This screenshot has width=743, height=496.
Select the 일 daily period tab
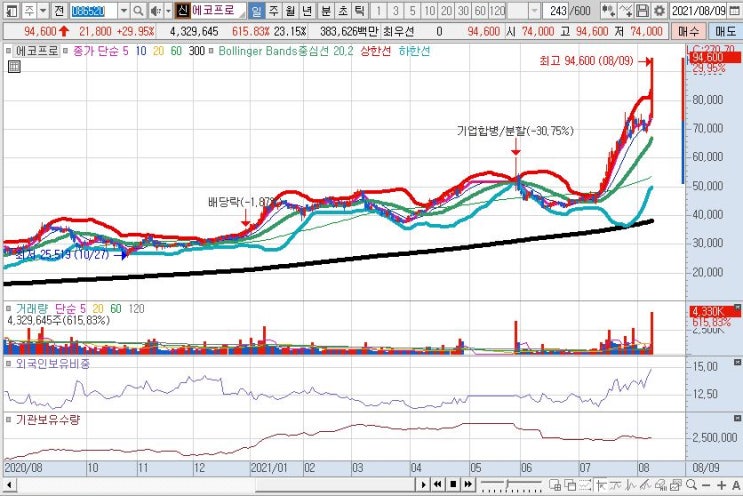256,10
